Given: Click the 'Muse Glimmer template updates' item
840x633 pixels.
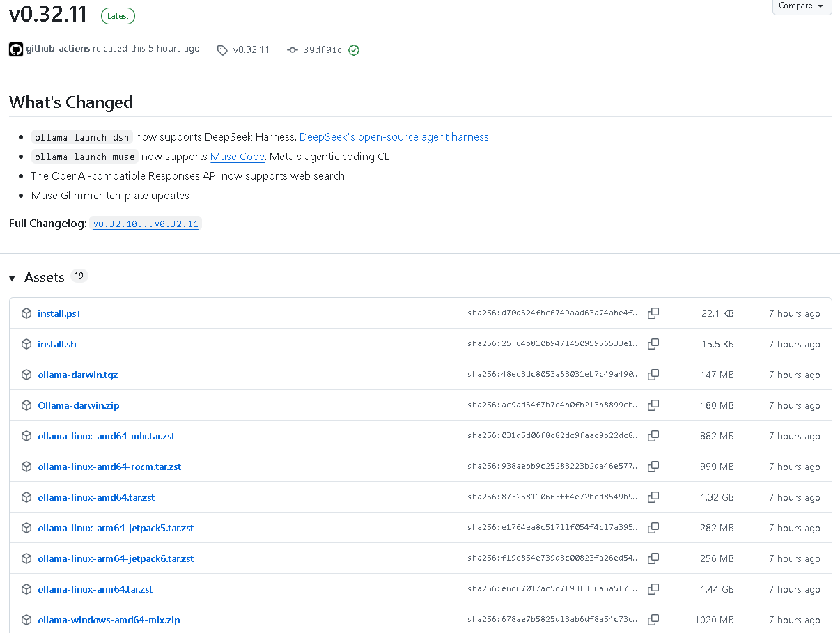Looking at the screenshot, I should 110,196.
